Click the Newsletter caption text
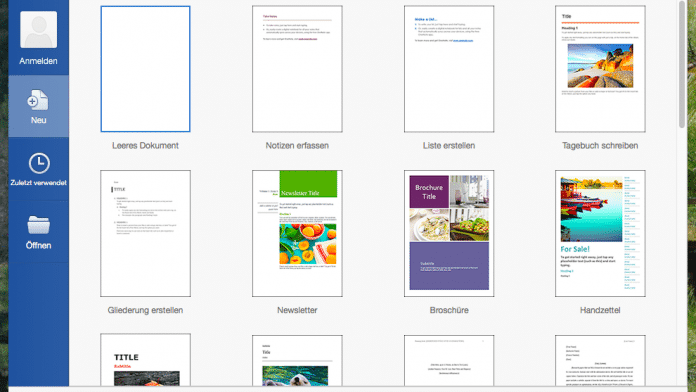Screen dimensions: 696x392 [x=297, y=310]
